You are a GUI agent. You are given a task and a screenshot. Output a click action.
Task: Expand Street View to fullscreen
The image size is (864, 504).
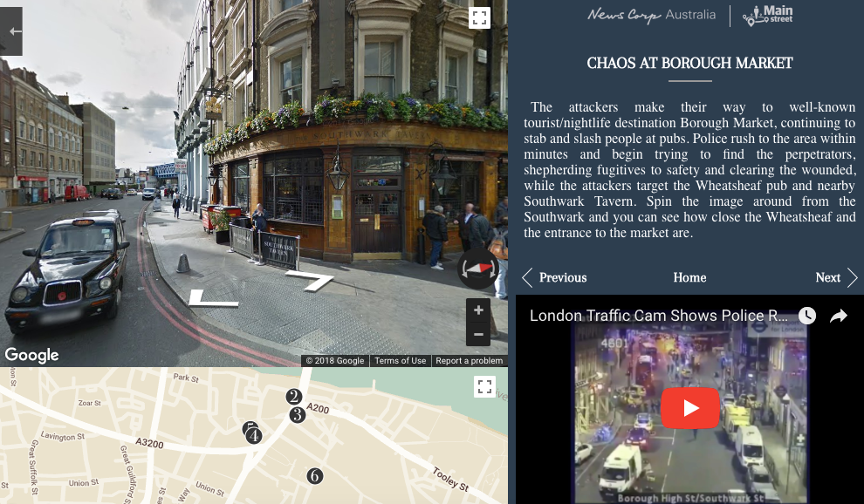[479, 17]
